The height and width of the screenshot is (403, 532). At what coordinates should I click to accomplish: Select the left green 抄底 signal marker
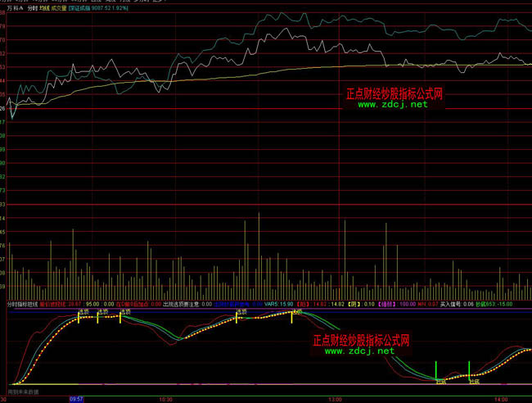440,380
